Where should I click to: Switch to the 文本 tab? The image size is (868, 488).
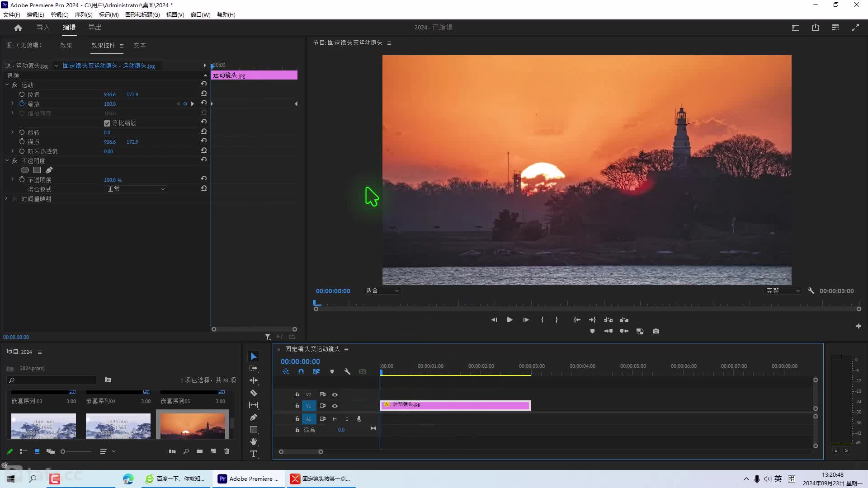pos(140,45)
